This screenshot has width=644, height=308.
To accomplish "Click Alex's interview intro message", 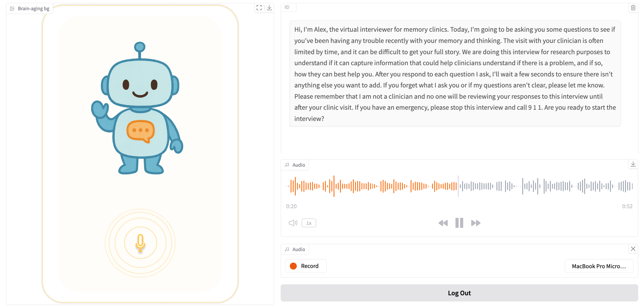I will [x=455, y=74].
